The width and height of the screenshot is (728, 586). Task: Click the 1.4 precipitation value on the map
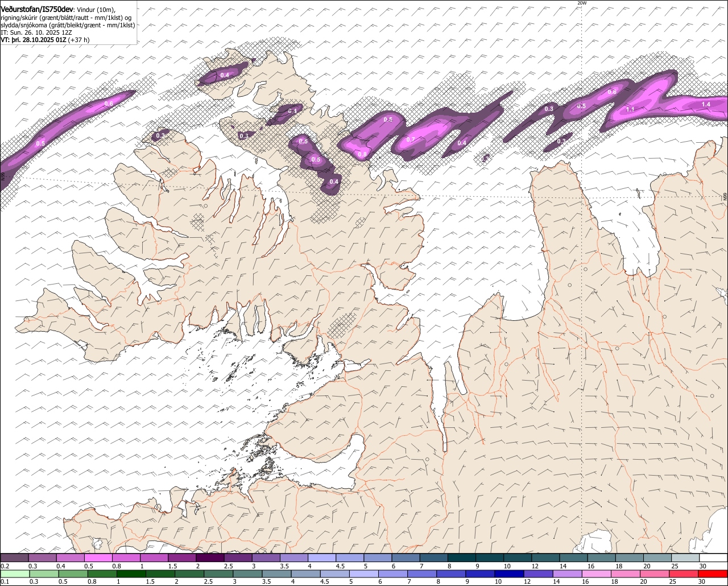click(706, 105)
